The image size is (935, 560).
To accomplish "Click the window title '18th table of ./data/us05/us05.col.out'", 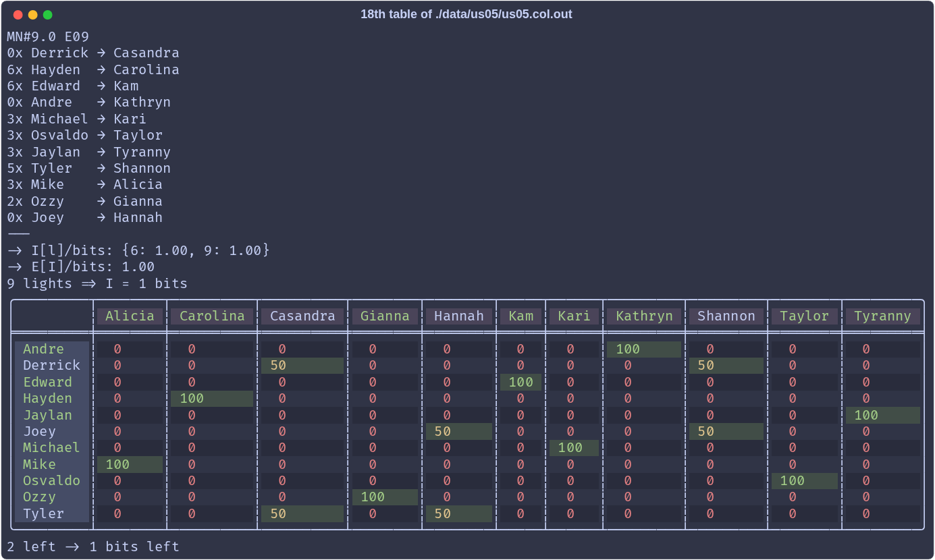I will 466,14.
